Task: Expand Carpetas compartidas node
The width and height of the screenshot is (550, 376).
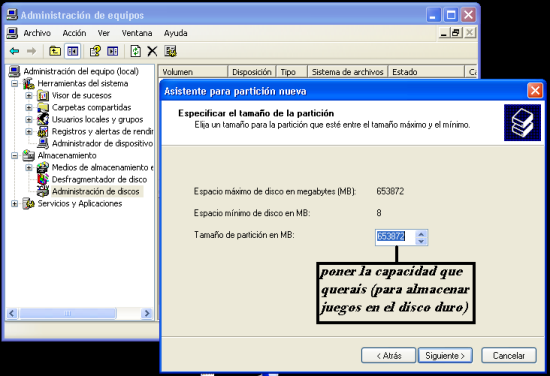Action: 29,107
